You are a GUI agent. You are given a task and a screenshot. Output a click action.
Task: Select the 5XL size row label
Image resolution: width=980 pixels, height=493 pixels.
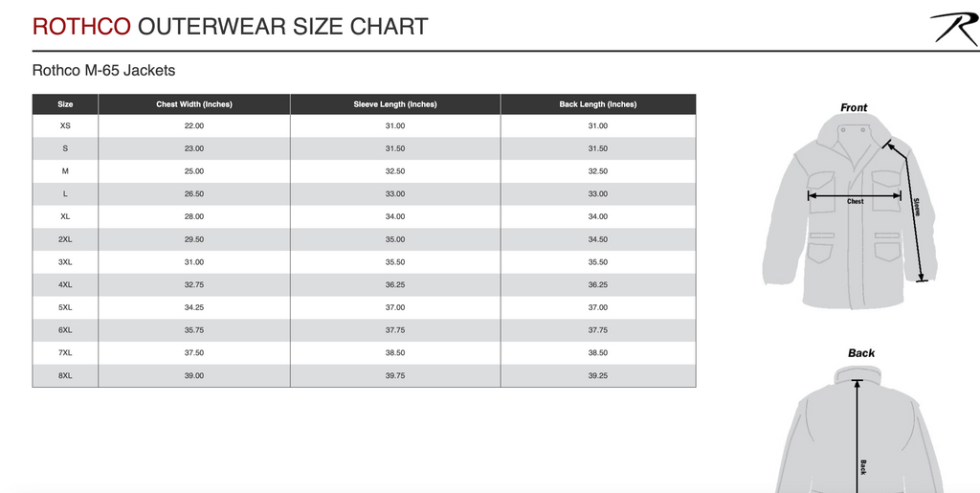coord(65,307)
